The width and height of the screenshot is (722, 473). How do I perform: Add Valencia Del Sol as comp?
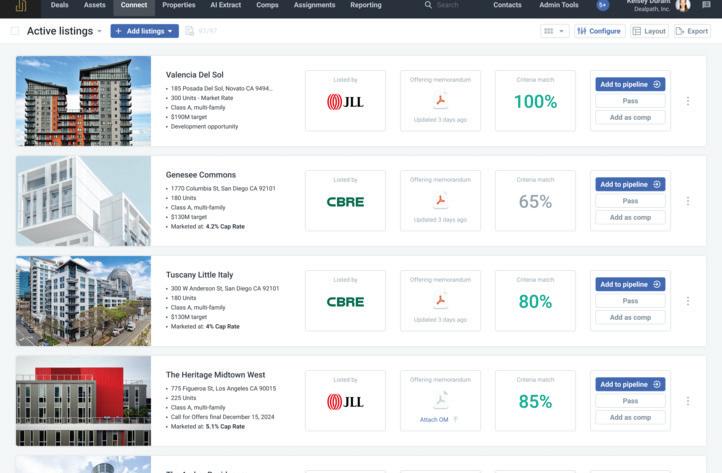tap(630, 117)
